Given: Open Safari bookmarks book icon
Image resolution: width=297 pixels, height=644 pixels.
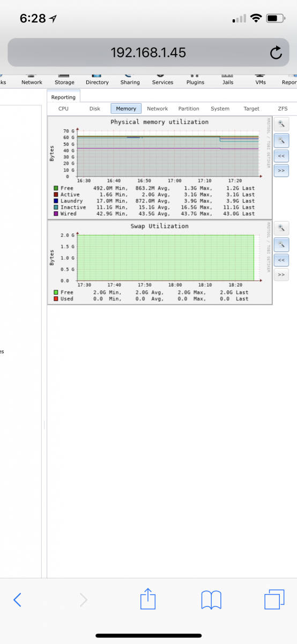Looking at the screenshot, I should click(211, 599).
